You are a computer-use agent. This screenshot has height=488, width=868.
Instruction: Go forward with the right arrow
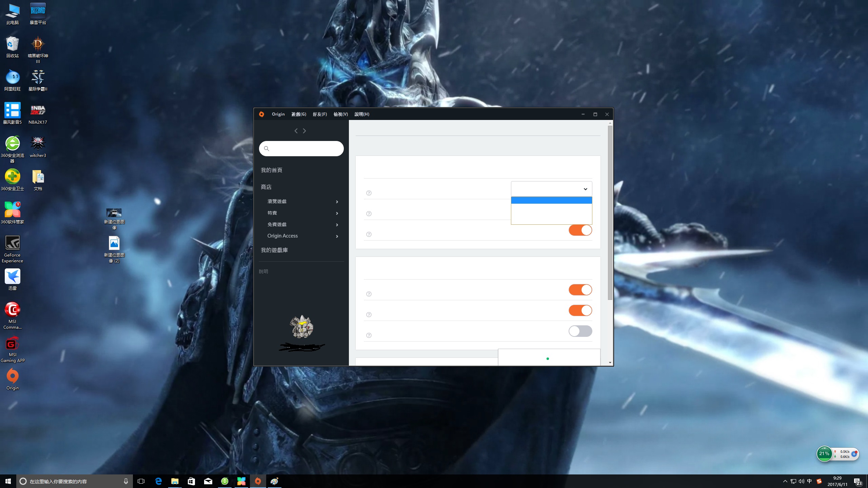(304, 131)
